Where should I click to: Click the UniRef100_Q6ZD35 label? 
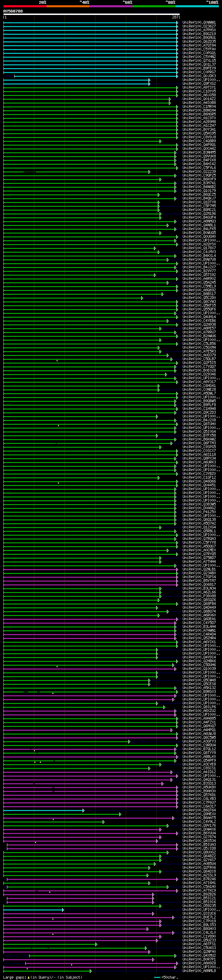pos(199,41)
